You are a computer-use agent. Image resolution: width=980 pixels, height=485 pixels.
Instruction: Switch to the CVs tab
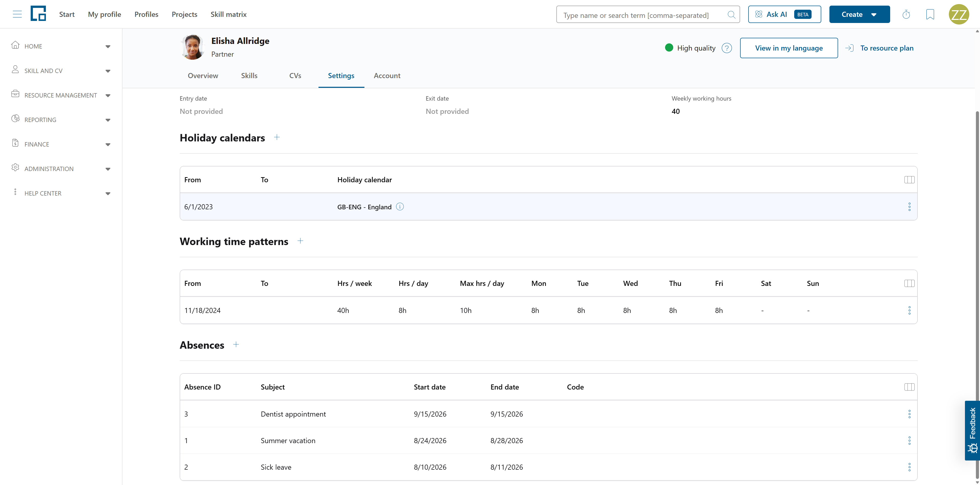pyautogui.click(x=295, y=76)
